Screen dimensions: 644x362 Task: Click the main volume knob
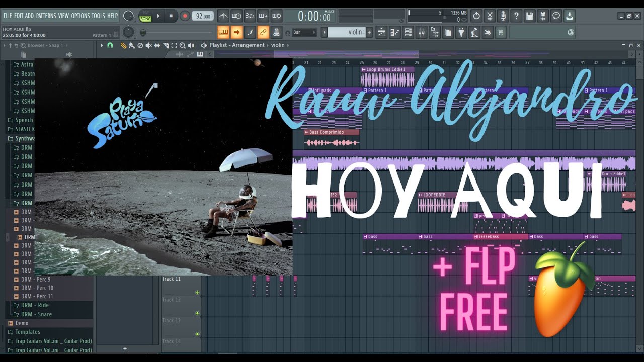point(128,16)
